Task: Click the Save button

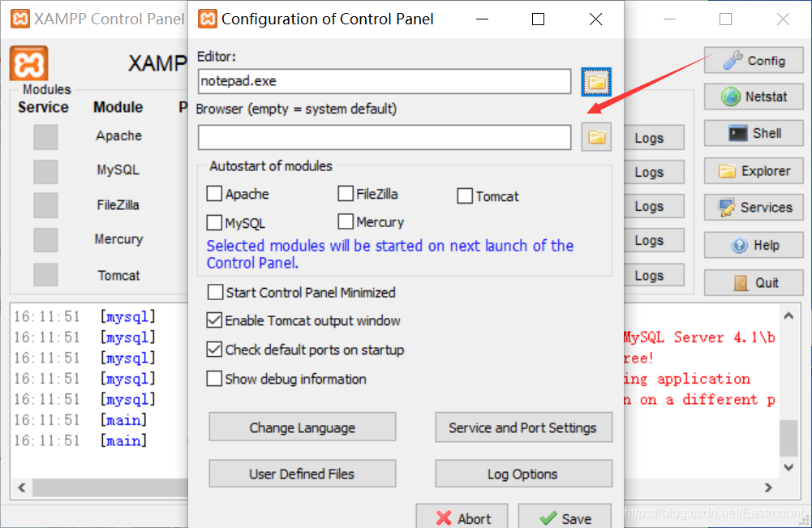Action: pyautogui.click(x=565, y=517)
